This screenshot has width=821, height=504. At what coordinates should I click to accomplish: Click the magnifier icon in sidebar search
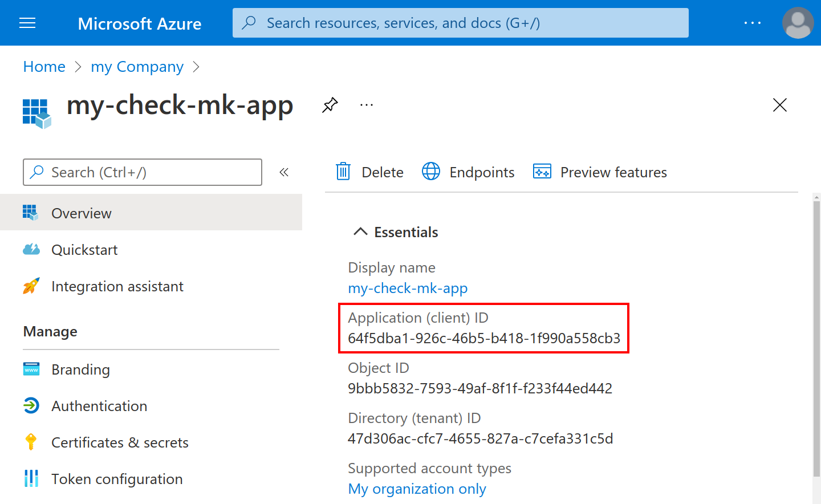[x=36, y=172]
